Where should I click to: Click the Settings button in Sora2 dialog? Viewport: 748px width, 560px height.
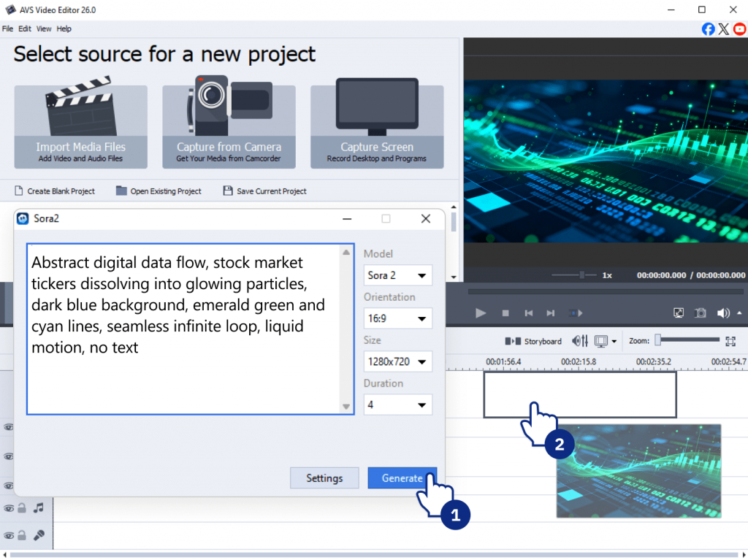pyautogui.click(x=324, y=478)
